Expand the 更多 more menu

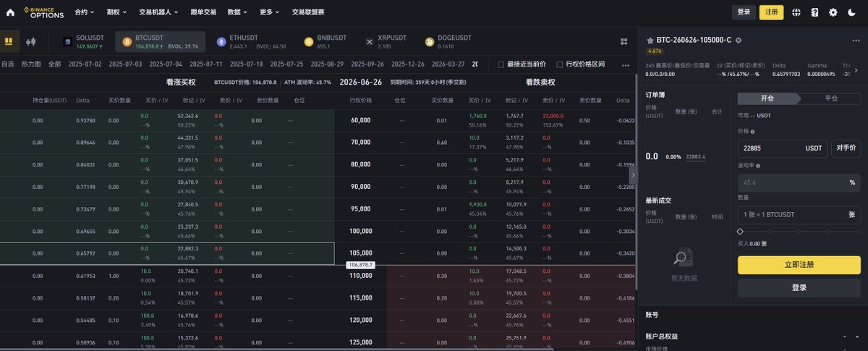click(270, 12)
